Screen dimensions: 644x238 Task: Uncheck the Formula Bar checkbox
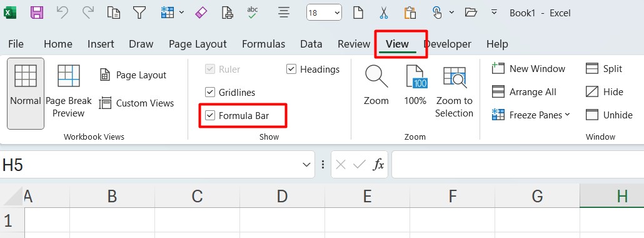click(210, 116)
